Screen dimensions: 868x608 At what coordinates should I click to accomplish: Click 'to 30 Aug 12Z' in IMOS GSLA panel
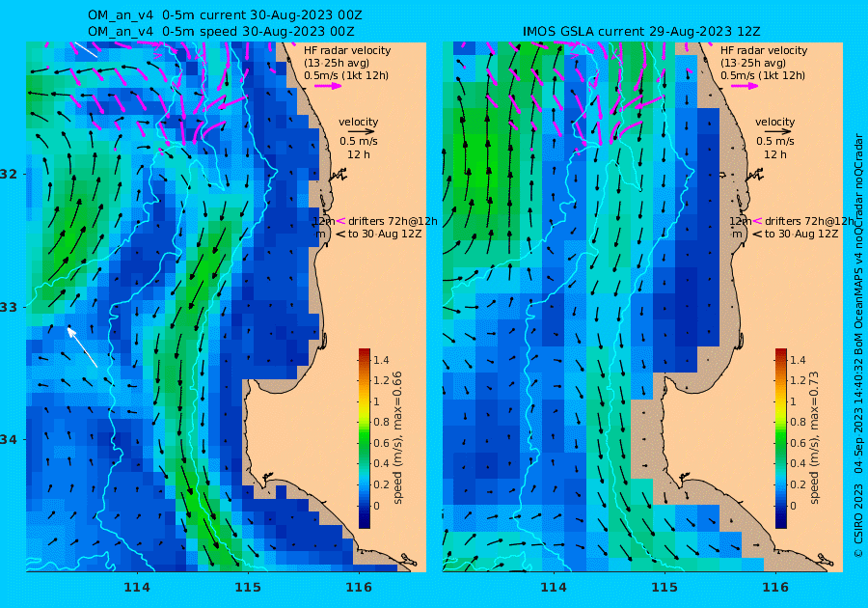tap(801, 234)
